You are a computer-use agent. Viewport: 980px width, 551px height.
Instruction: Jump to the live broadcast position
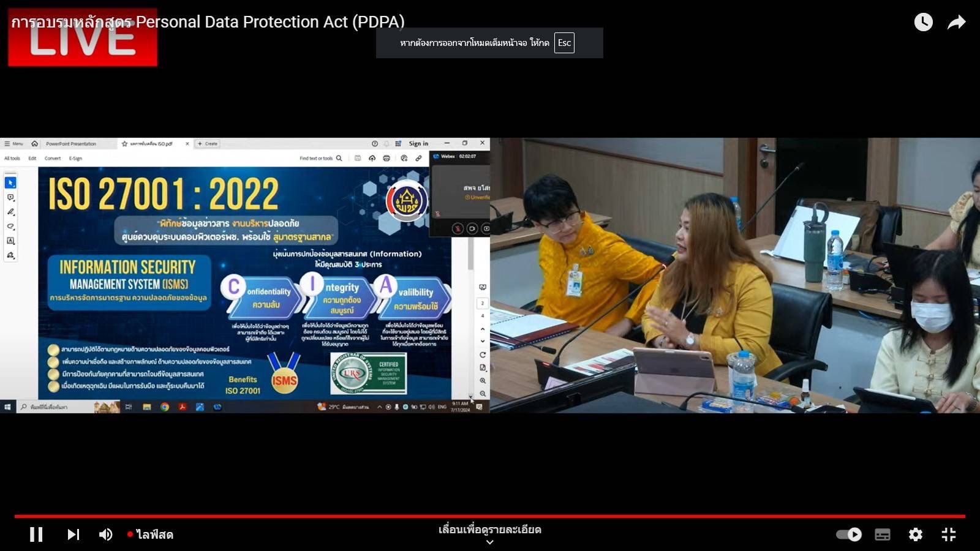(x=151, y=534)
